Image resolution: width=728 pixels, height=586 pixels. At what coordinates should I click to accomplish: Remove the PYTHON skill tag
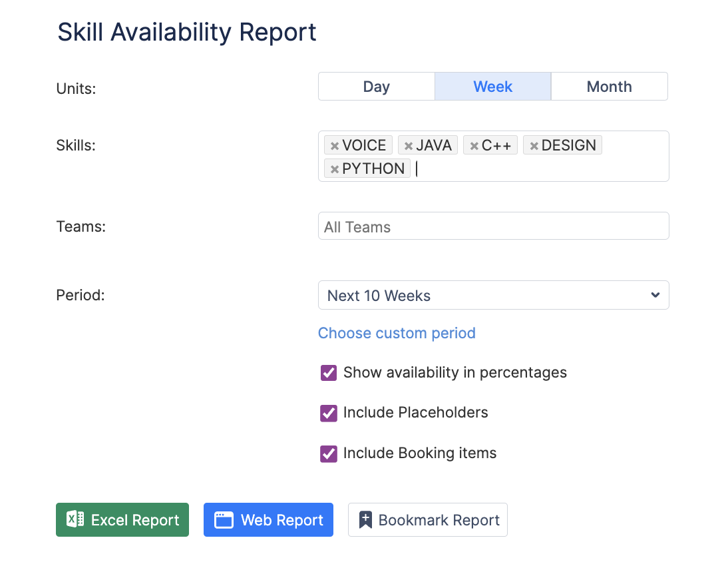tap(335, 169)
